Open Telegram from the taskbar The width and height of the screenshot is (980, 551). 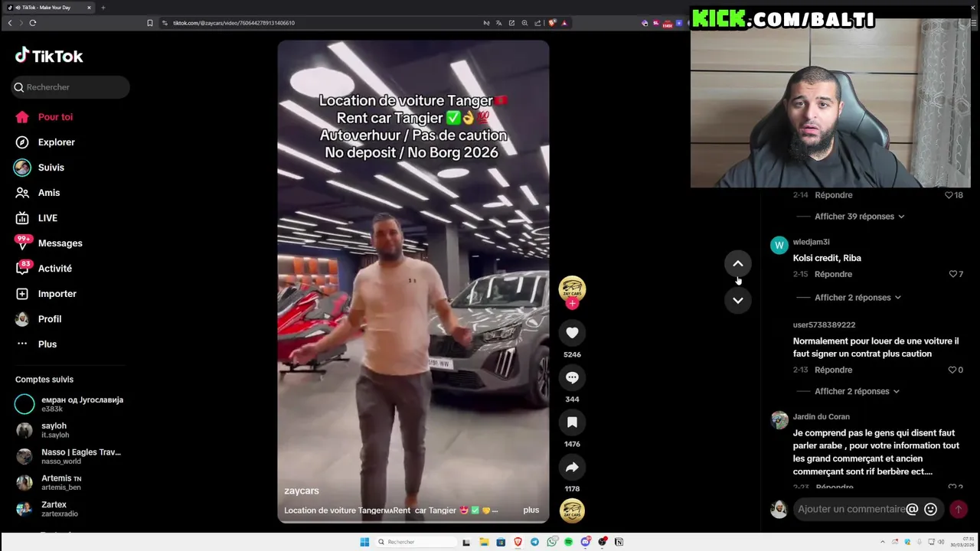(x=534, y=542)
